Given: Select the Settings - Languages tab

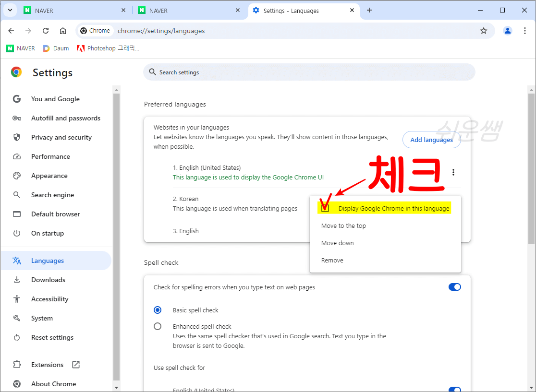Looking at the screenshot, I should click(304, 11).
